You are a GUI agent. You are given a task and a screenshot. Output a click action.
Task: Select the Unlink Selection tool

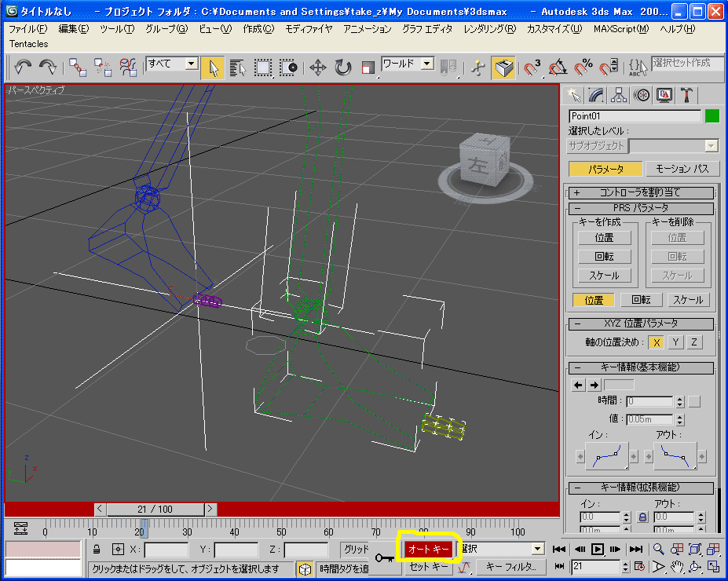point(103,68)
